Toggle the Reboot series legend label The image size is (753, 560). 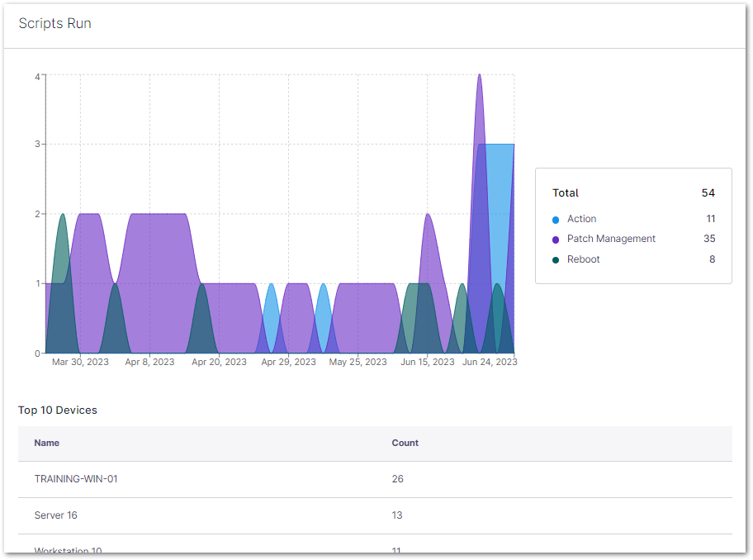pos(583,259)
